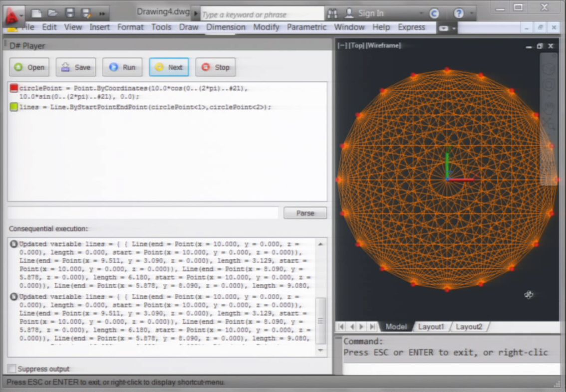Open the Modify menu

tap(266, 27)
